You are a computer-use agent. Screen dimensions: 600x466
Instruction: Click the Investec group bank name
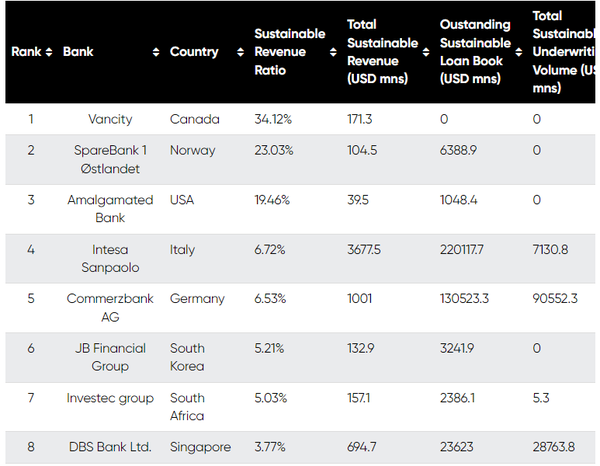click(x=110, y=398)
